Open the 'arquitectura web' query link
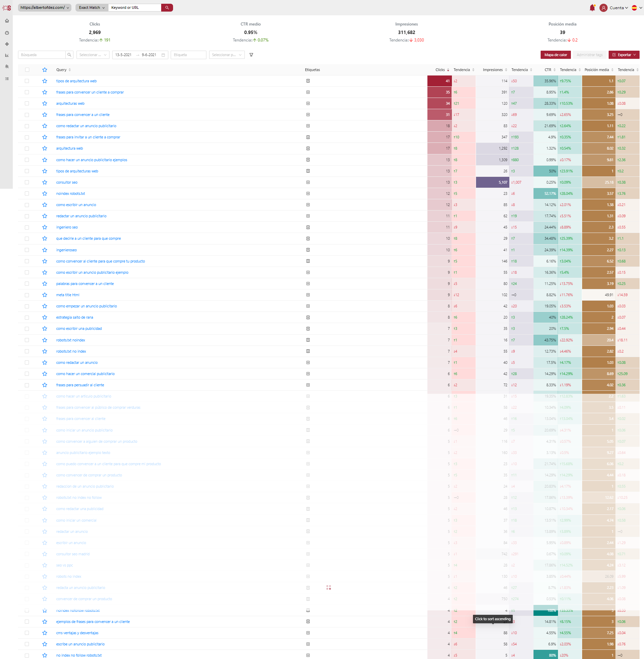 [69, 148]
